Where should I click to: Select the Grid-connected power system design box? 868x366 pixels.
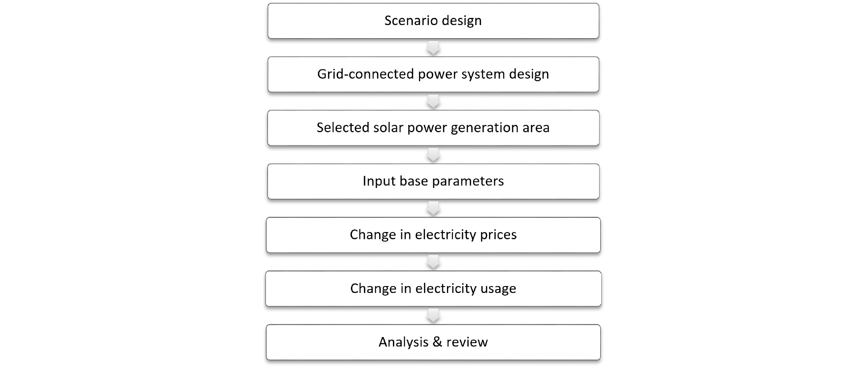click(x=433, y=74)
